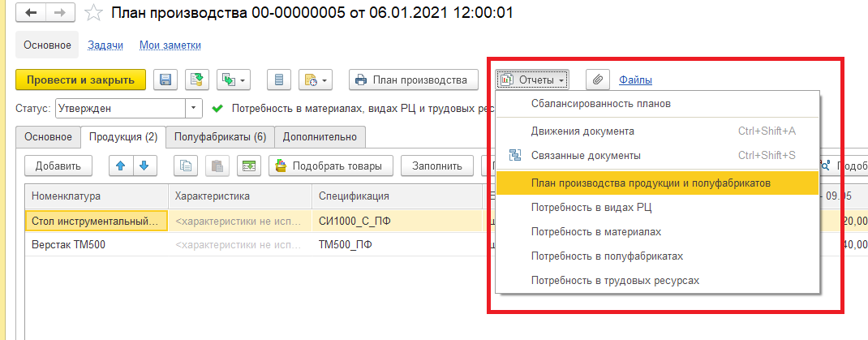Add document to favorites with the star
This screenshot has width=868, height=340.
[94, 13]
